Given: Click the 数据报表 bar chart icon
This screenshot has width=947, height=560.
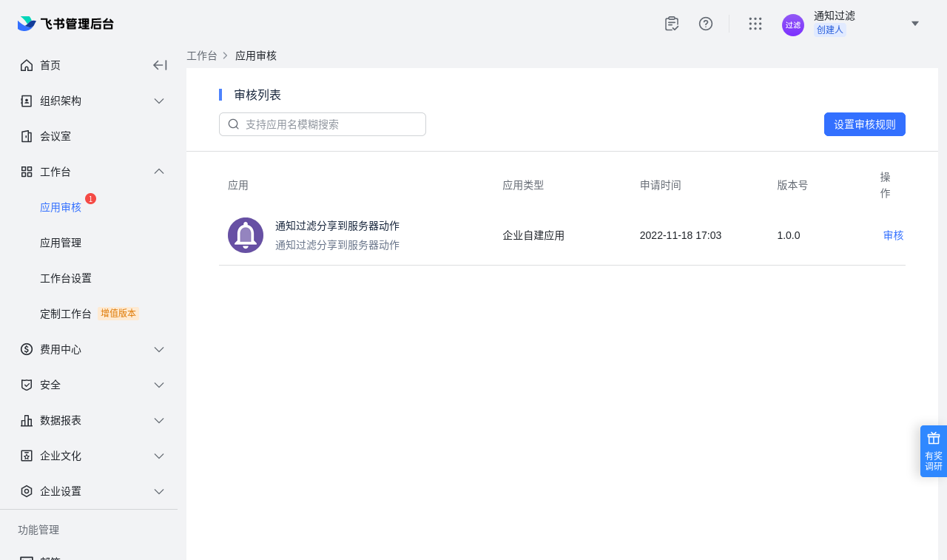Looking at the screenshot, I should pos(27,420).
